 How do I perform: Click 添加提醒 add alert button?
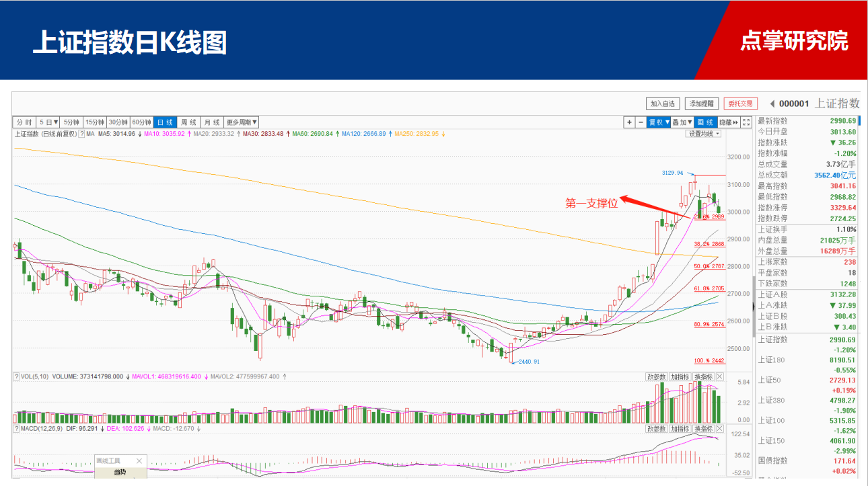tap(702, 104)
